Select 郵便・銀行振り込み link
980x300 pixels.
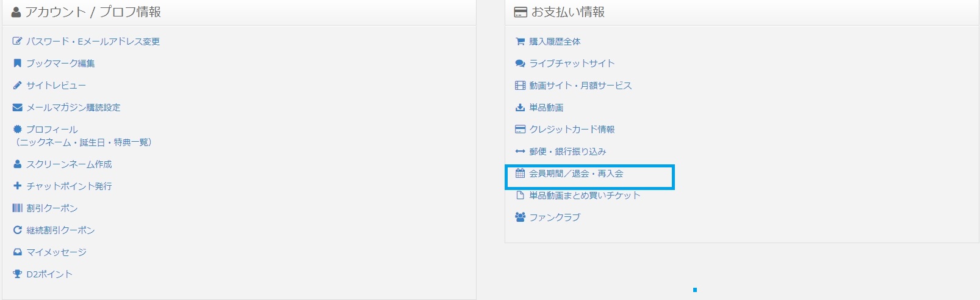[x=567, y=152]
